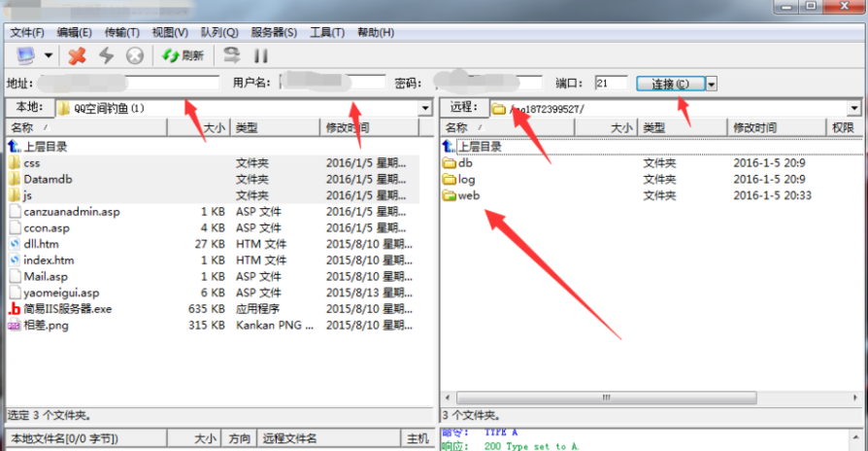The width and height of the screenshot is (868, 451).
Task: Click the queue transfer toolbar icon
Action: coord(231,54)
